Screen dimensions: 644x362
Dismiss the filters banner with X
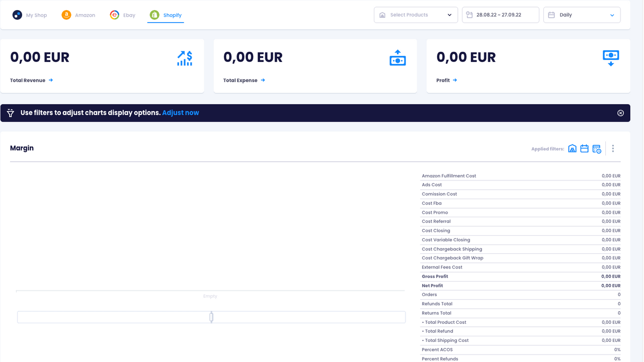(620, 113)
